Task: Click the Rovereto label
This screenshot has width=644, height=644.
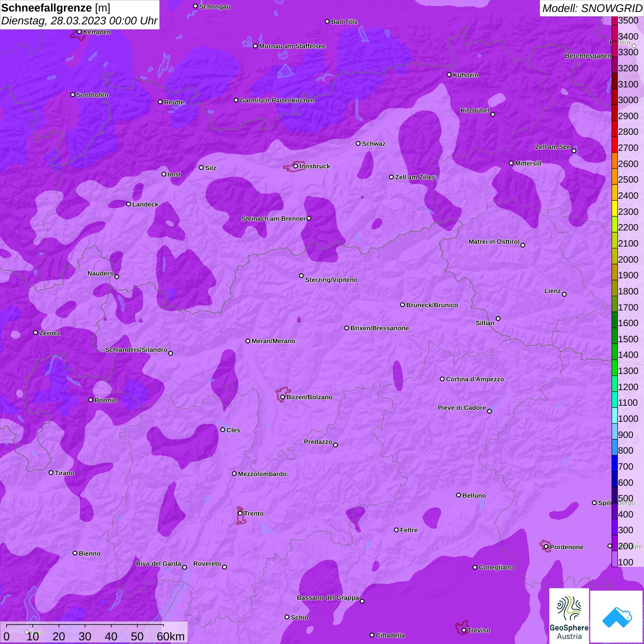Action: 207,563
